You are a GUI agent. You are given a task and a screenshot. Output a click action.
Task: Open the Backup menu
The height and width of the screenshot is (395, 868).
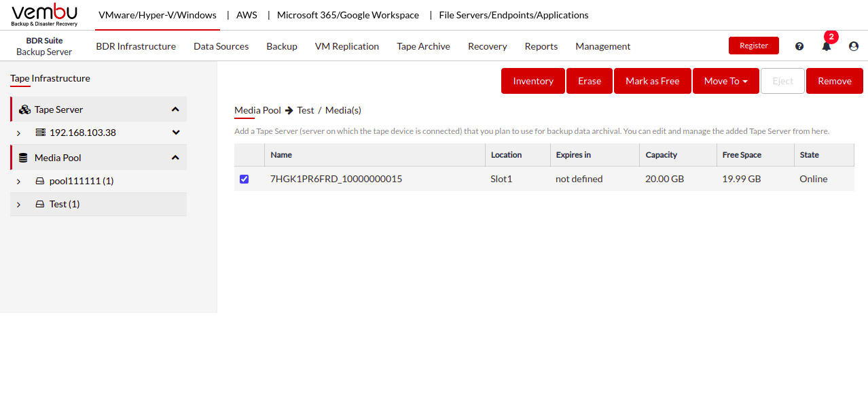pos(282,46)
